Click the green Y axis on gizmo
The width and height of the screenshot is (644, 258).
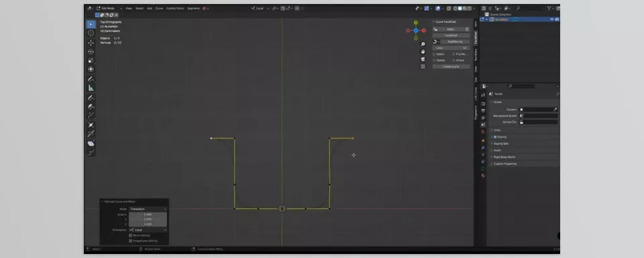click(x=416, y=23)
